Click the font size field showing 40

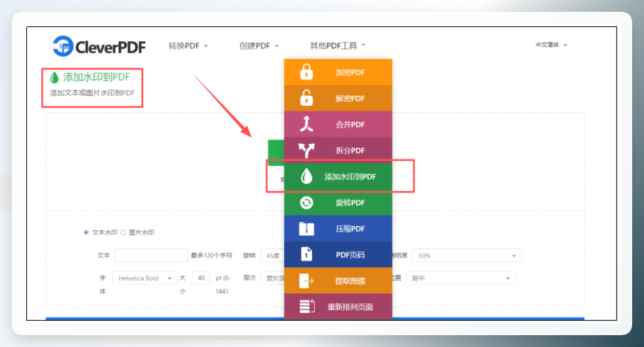click(201, 278)
